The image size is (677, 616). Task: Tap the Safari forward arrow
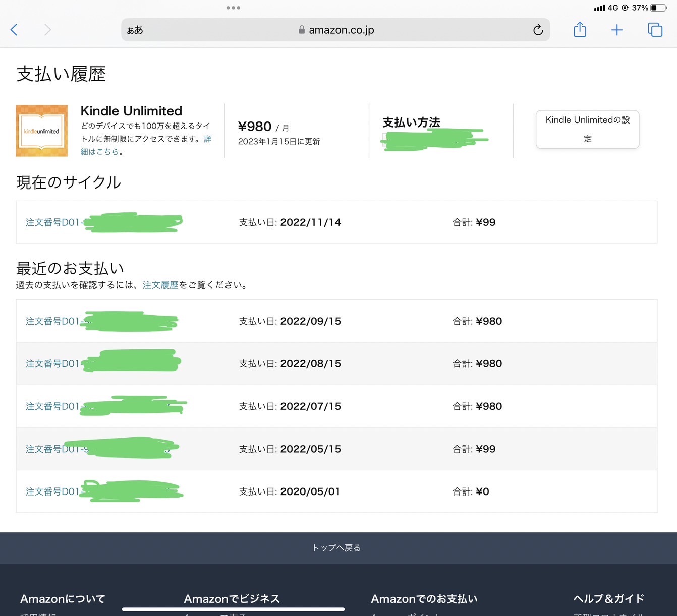(47, 30)
